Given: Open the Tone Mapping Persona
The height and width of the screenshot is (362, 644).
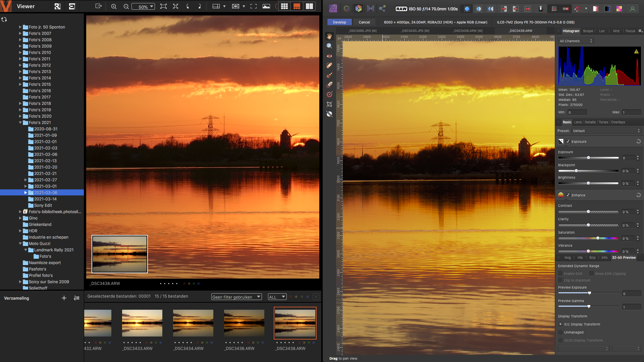Looking at the screenshot, I should 371,9.
